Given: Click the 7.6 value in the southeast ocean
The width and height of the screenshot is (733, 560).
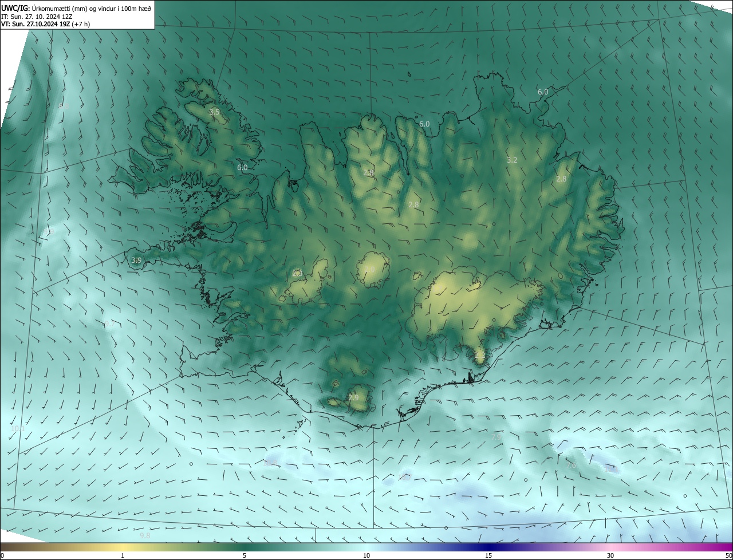Looking at the screenshot, I should click(571, 466).
